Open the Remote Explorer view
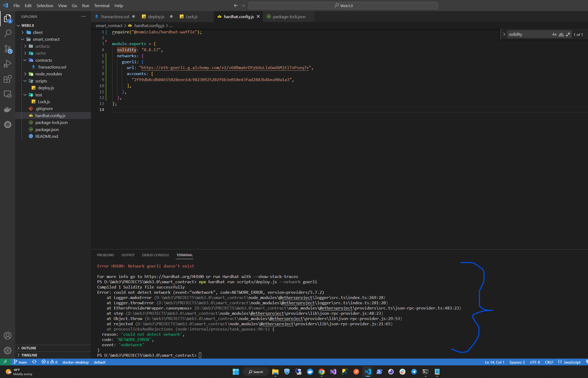 [8, 94]
